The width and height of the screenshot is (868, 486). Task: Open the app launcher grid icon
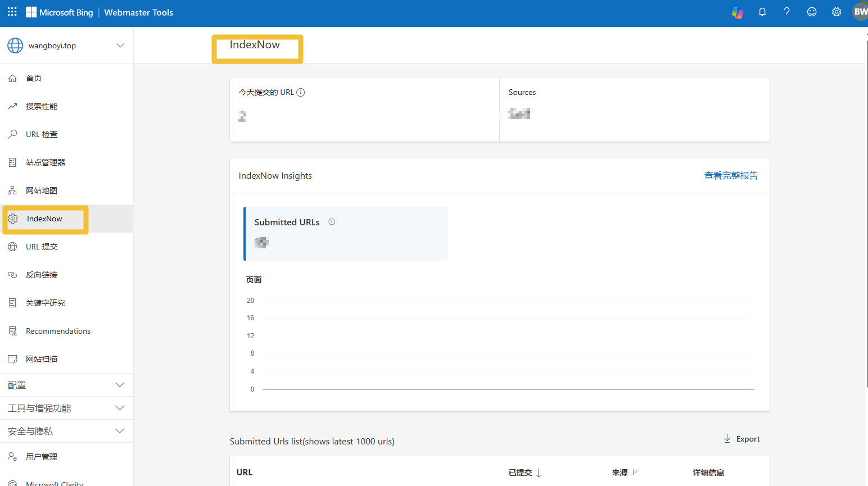pyautogui.click(x=12, y=12)
